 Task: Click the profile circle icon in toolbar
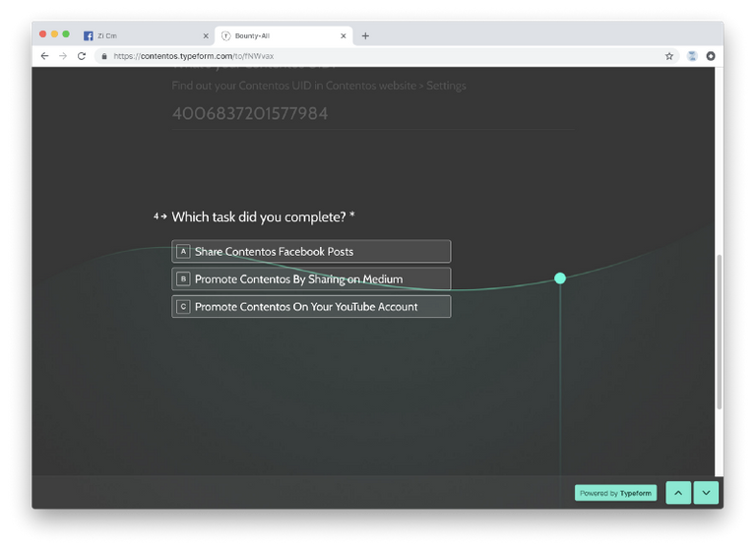pos(711,56)
